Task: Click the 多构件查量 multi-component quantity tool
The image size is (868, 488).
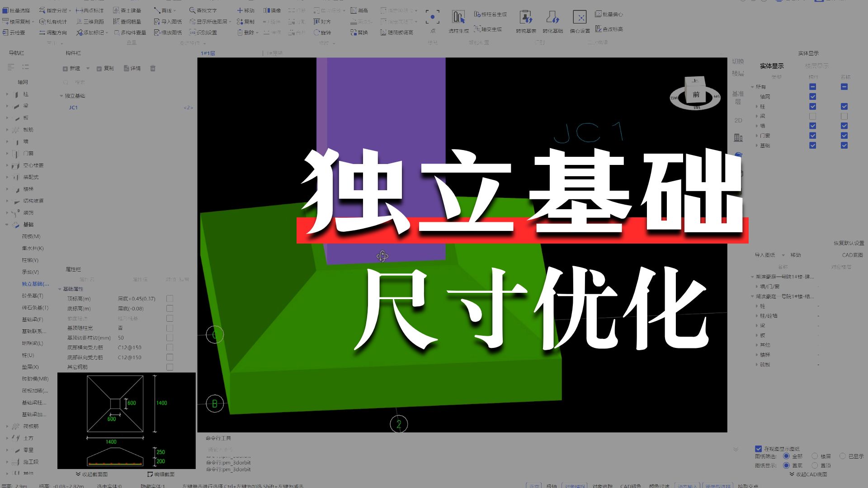Action: 130,33
